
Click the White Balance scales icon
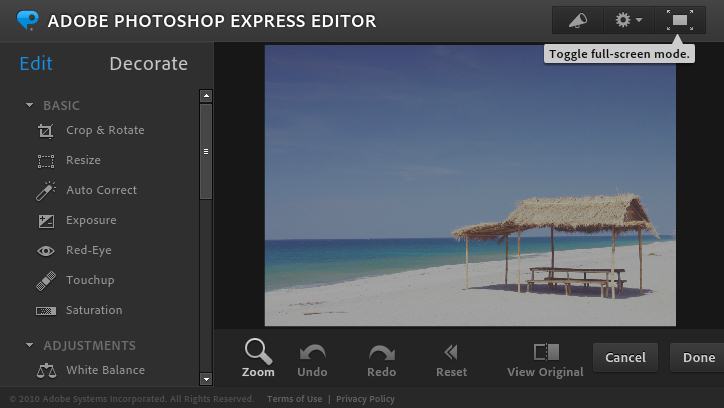(46, 371)
